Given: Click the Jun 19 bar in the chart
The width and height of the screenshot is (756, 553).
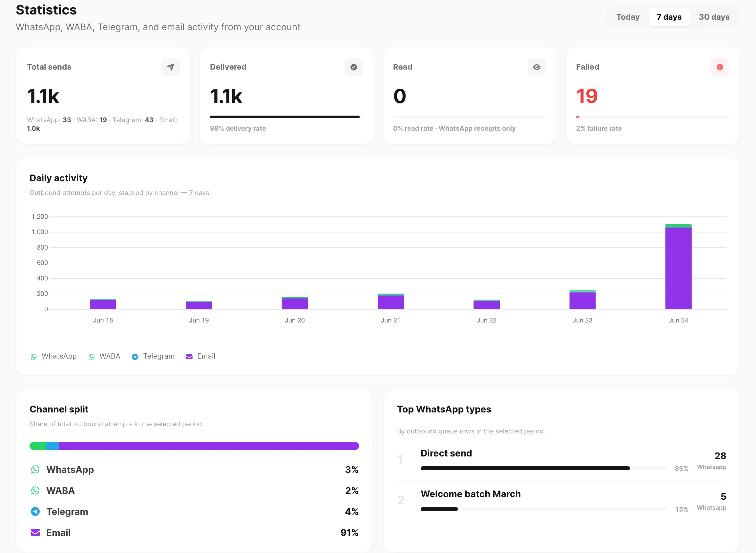Looking at the screenshot, I should coord(199,305).
